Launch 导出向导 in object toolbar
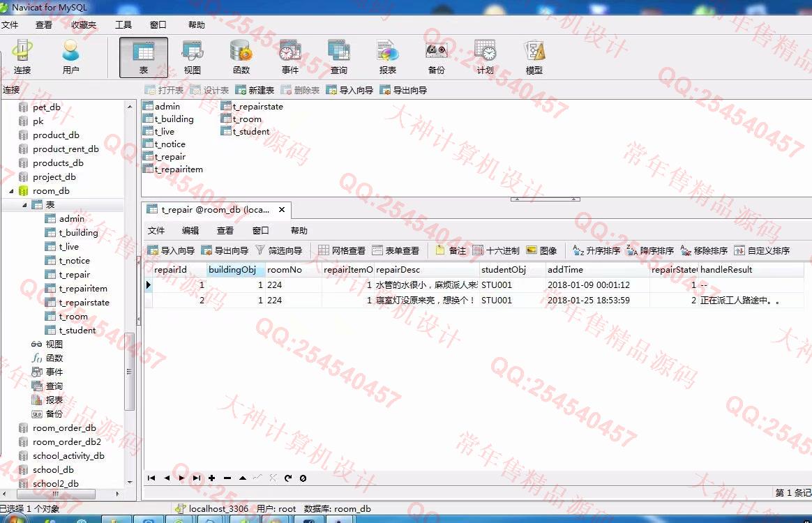Viewport: 812px width, 523px height. pos(403,90)
